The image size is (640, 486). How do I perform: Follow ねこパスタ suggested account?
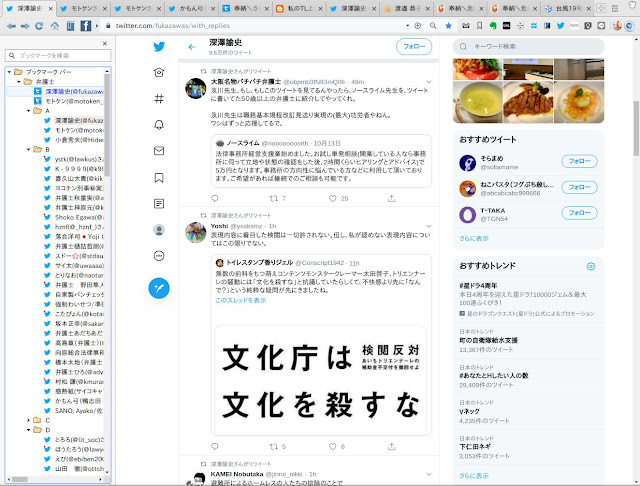point(579,187)
